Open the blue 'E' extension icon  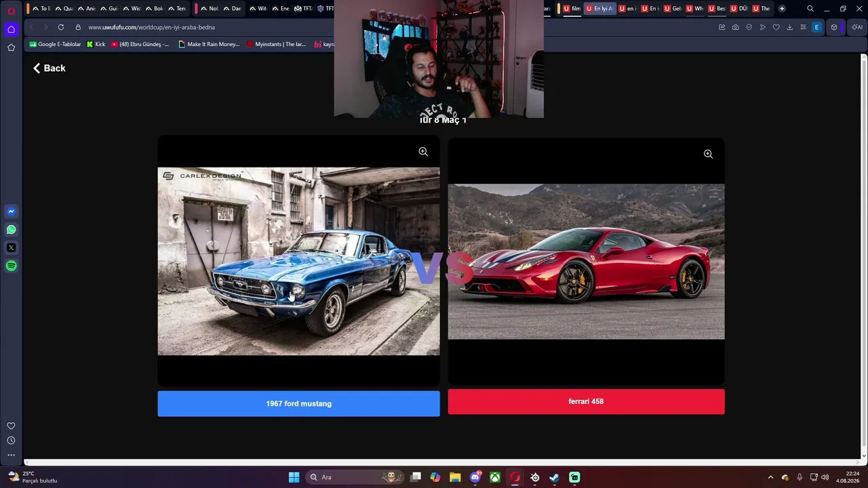coord(817,27)
